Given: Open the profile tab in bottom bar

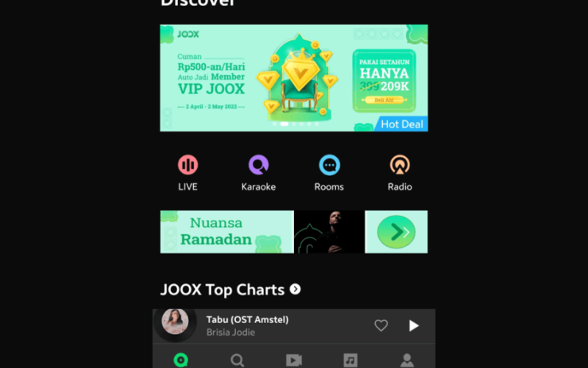Looking at the screenshot, I should 407,360.
